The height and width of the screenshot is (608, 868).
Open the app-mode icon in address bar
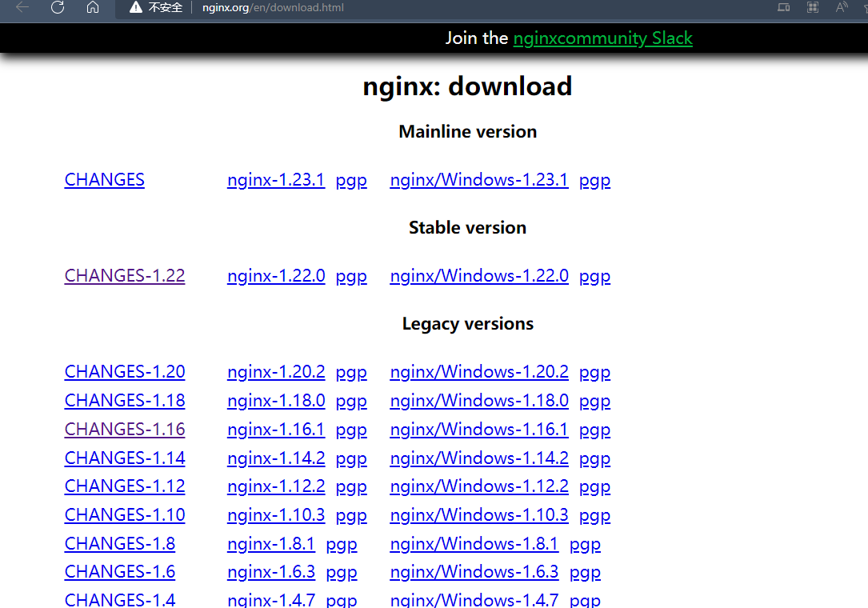[783, 7]
